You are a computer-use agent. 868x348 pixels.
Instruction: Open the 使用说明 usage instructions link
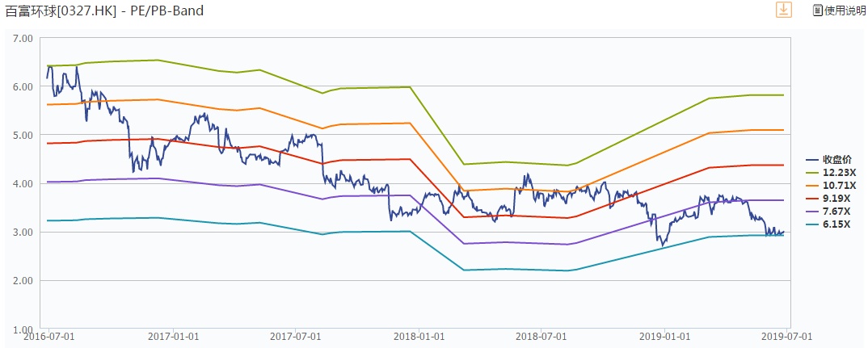pos(844,10)
